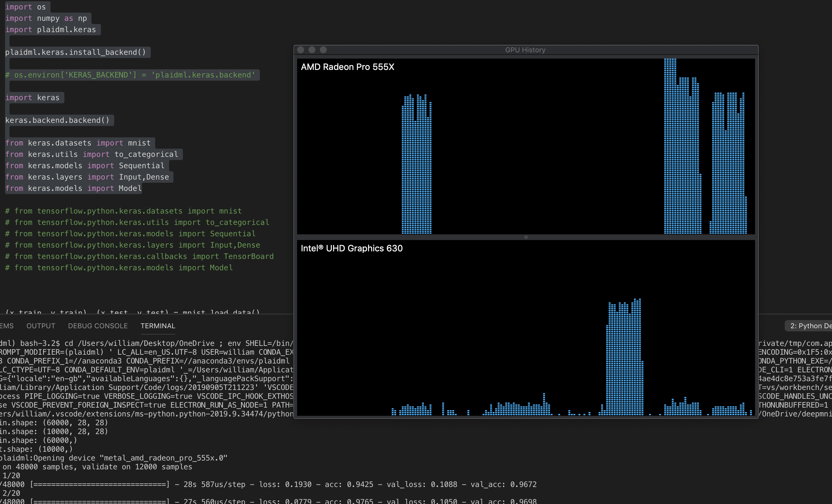Minimize the GPU History window

312,49
